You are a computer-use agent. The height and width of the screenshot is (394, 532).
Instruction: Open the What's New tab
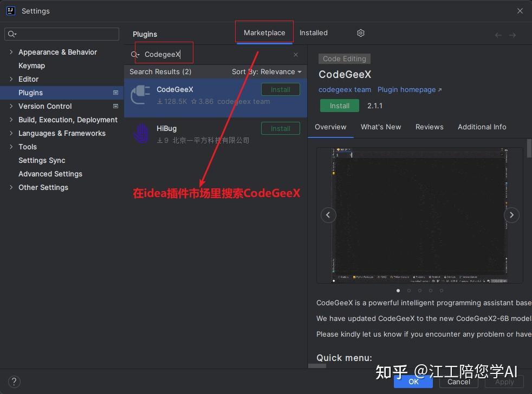(381, 127)
